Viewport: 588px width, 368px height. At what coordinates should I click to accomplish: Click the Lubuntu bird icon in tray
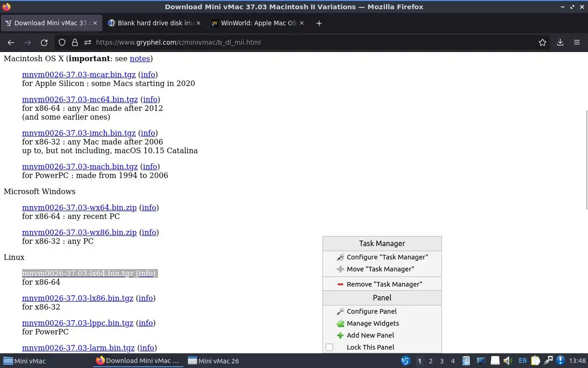406,361
